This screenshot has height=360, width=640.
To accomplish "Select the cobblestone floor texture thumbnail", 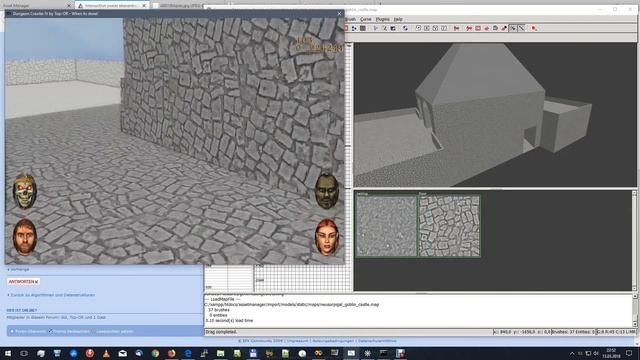I will [449, 226].
